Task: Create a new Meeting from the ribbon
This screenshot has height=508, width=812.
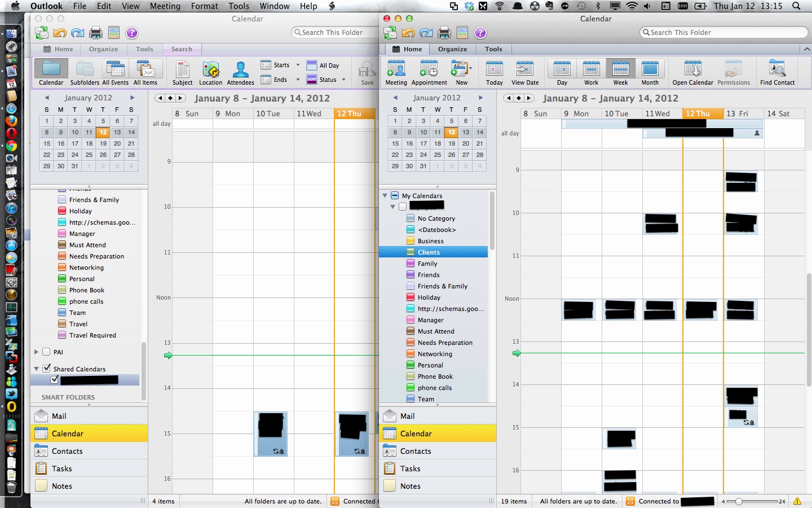Action: point(396,73)
